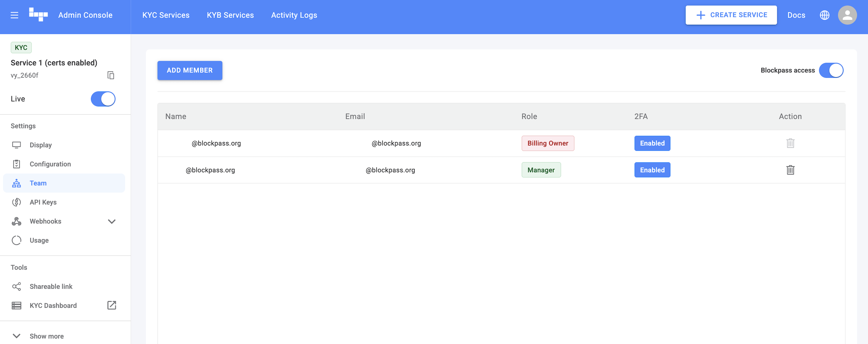Open the API Keys settings page
This screenshot has width=868, height=344.
click(x=43, y=202)
